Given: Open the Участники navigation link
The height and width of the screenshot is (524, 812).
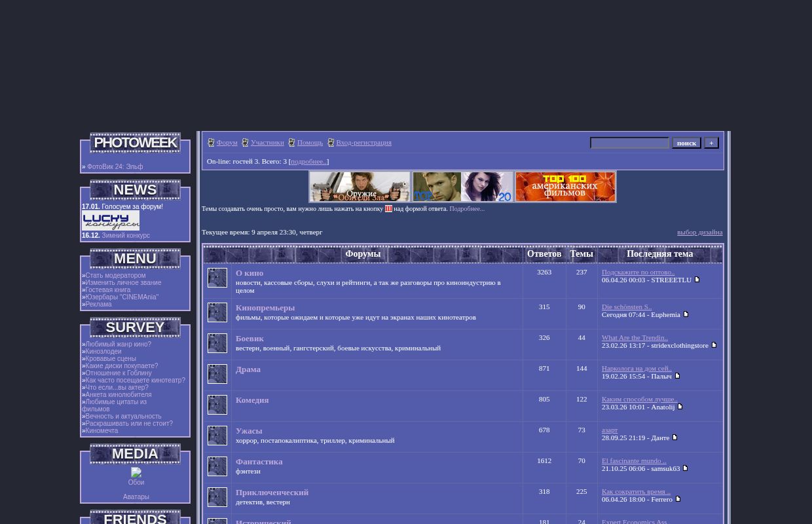Looking at the screenshot, I should [267, 142].
